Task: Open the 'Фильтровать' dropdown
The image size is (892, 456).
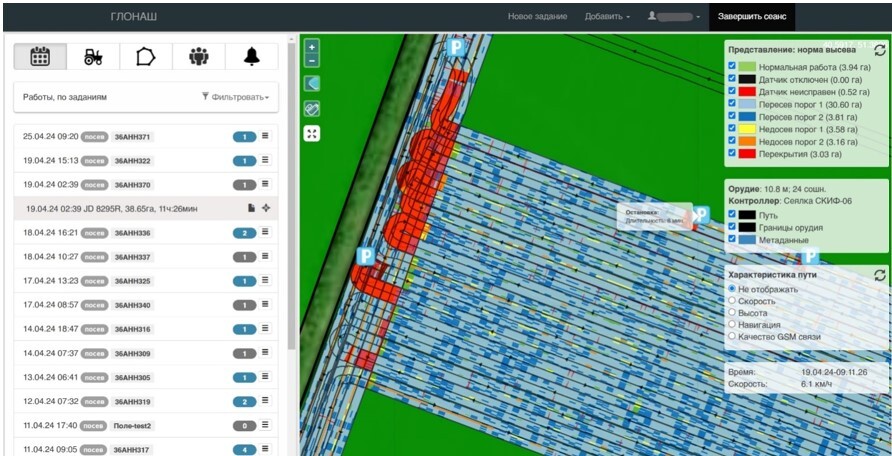Action: point(236,97)
